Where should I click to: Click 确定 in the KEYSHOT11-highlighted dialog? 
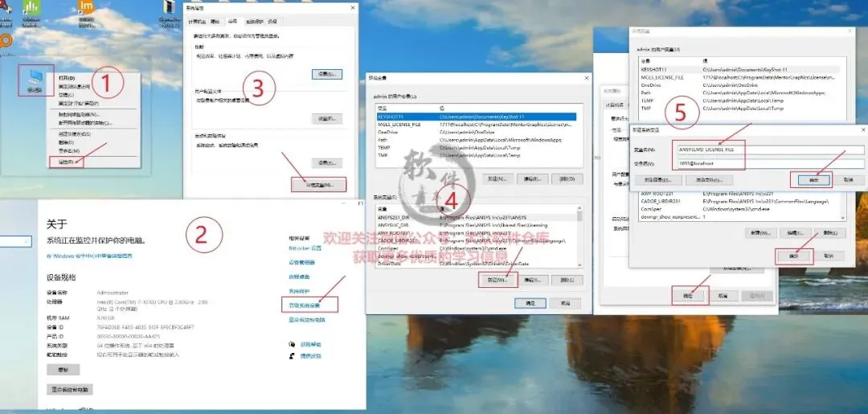click(x=530, y=303)
